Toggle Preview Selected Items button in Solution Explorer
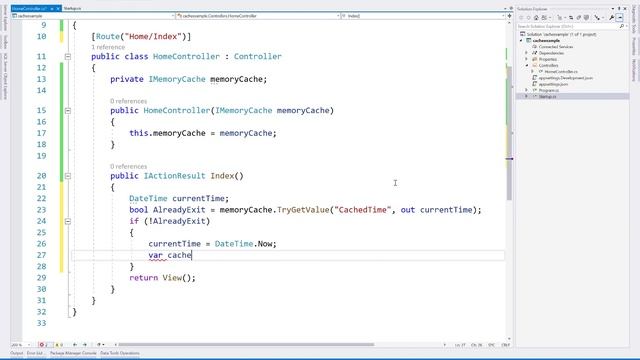Viewport: 640px width, 360px height. (620, 18)
